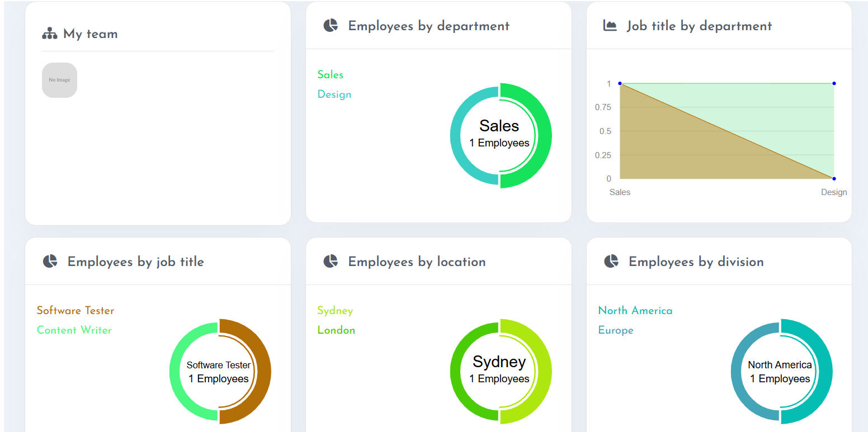Toggle the Software Tester legend entry
868x432 pixels.
click(76, 311)
